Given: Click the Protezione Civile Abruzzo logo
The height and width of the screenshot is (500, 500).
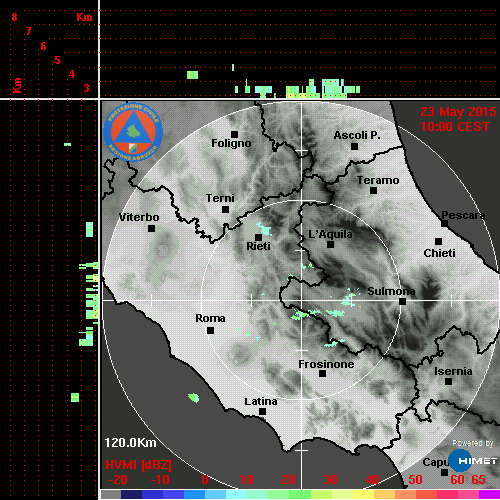Looking at the screenshot, I should [x=133, y=132].
